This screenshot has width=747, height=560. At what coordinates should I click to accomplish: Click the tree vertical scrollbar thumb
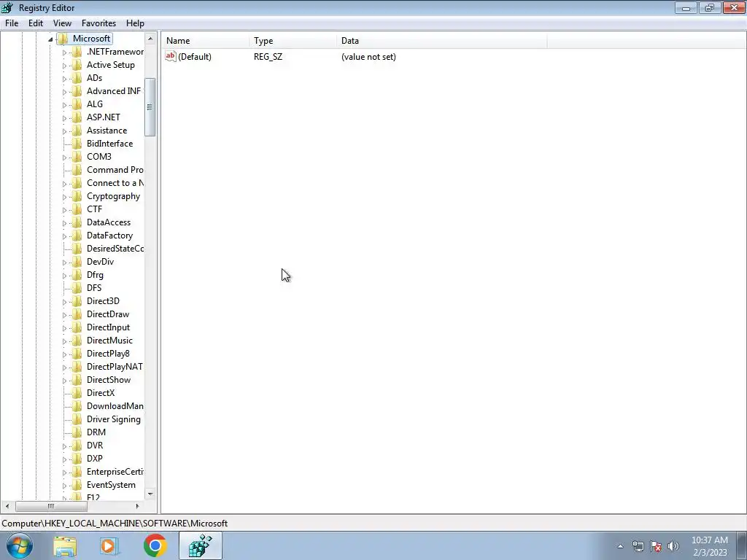pos(150,106)
